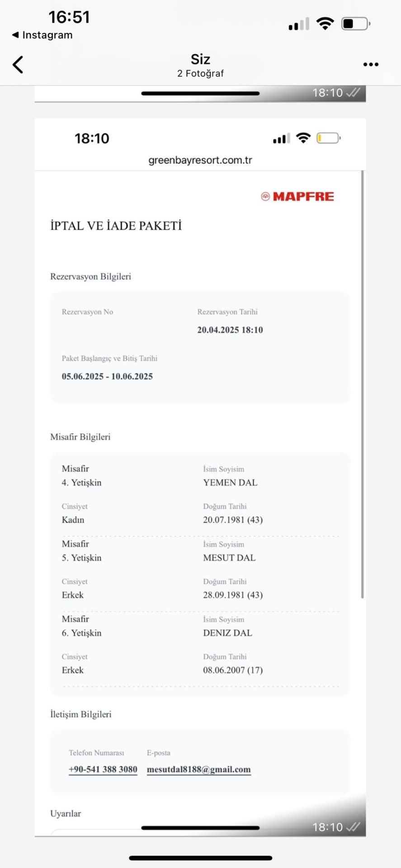Tap the Wi-Fi icon inside the photo
The image size is (401, 868).
[303, 138]
